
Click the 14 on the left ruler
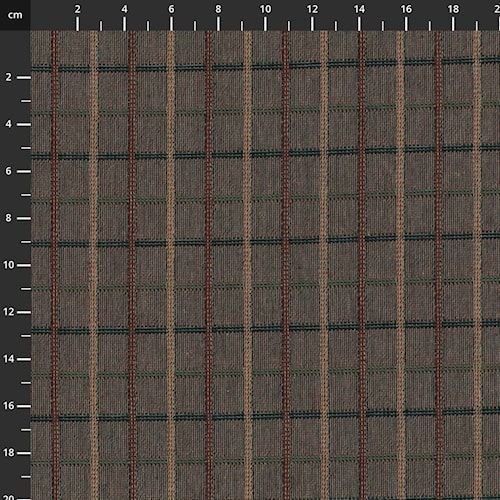[9, 359]
